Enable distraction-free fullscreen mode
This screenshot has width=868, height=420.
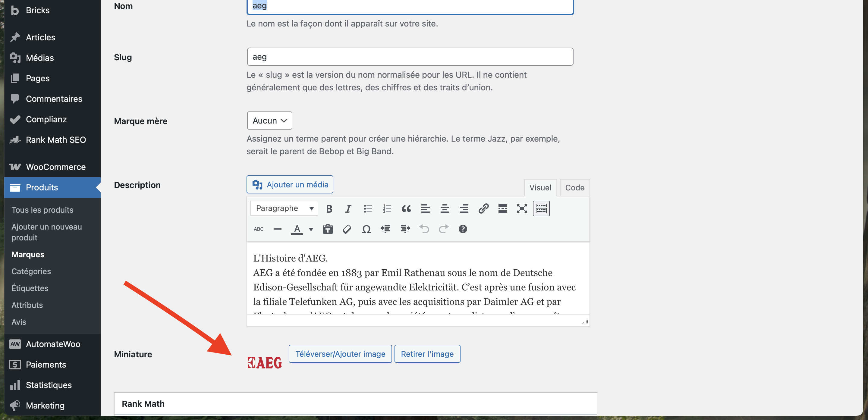[522, 209]
